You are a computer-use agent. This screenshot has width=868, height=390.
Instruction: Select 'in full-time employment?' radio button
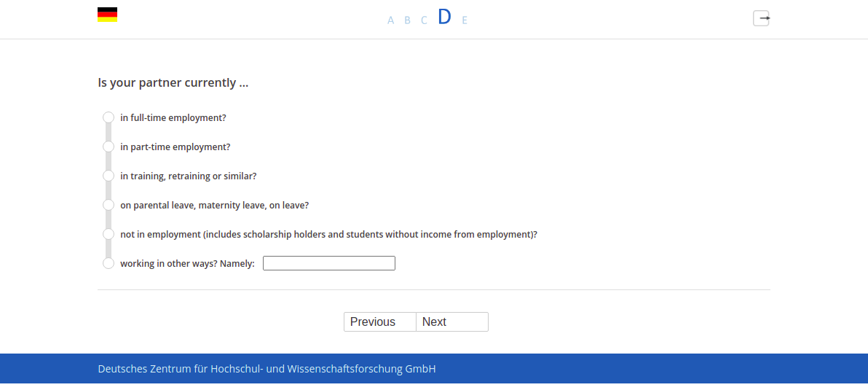108,117
